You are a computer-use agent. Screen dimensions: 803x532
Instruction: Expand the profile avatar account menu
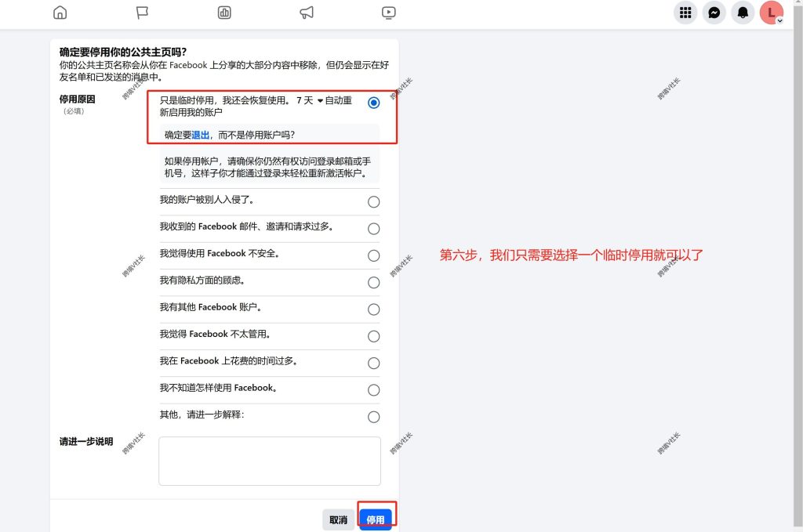[x=772, y=13]
